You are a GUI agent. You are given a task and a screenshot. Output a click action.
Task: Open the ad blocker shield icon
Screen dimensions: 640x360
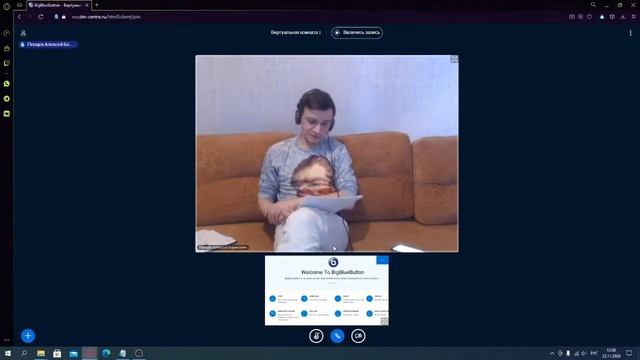point(580,17)
